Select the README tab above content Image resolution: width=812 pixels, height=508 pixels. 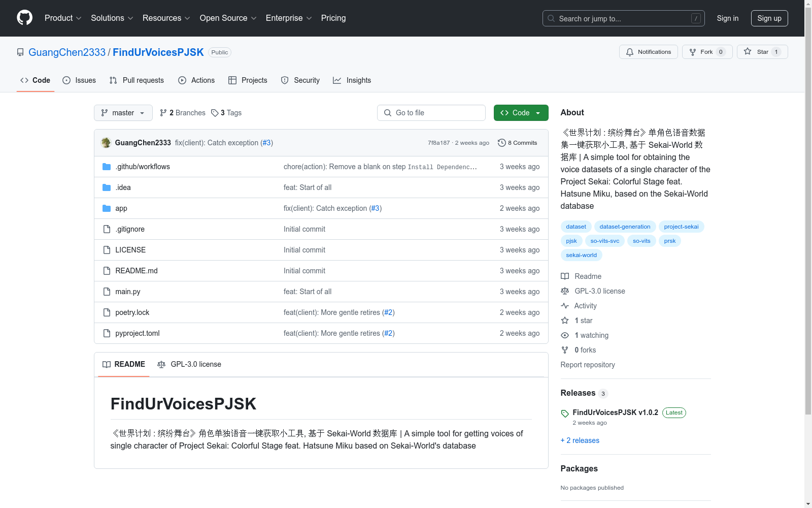[x=124, y=364]
